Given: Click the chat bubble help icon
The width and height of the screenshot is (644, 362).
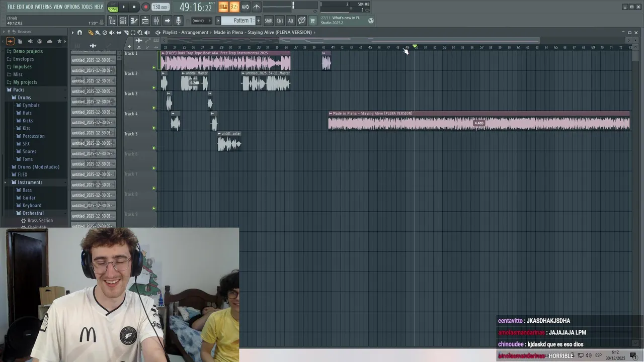Looking at the screenshot, I should click(x=301, y=21).
